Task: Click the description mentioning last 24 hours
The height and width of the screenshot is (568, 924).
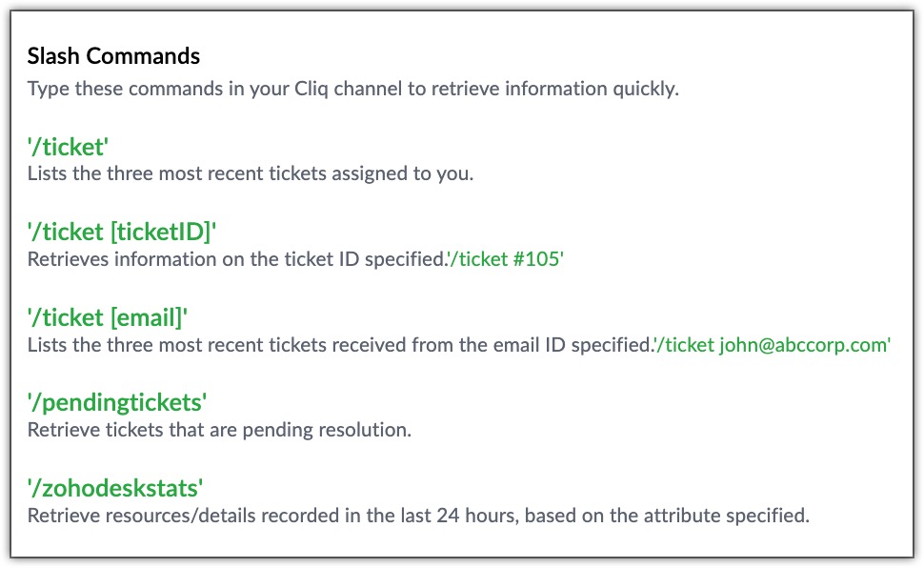Action: (x=418, y=516)
